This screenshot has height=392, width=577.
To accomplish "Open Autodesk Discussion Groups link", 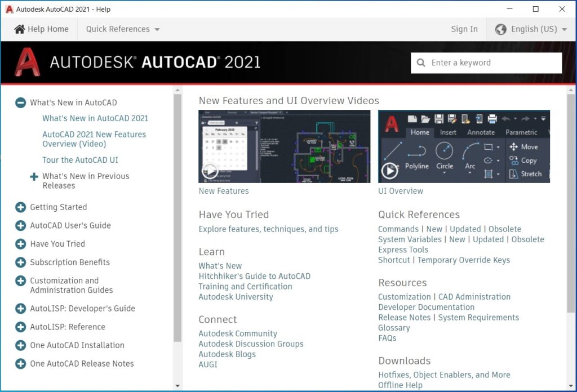I will point(251,344).
